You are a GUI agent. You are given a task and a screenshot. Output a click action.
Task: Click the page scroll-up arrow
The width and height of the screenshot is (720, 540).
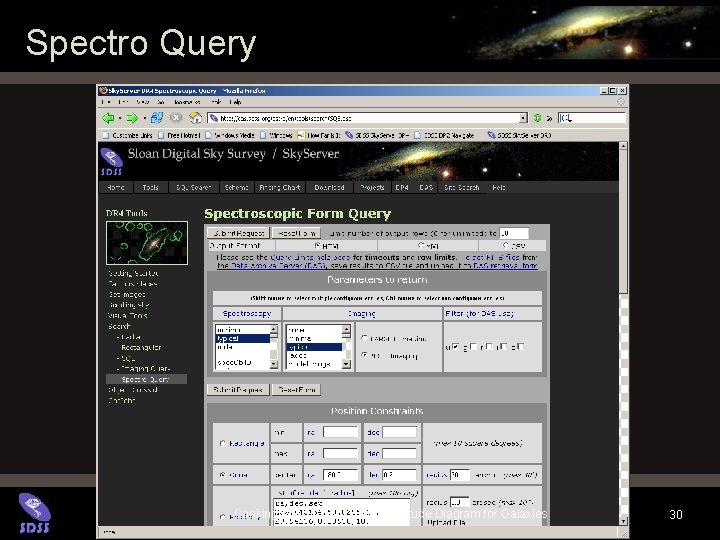coord(623,146)
